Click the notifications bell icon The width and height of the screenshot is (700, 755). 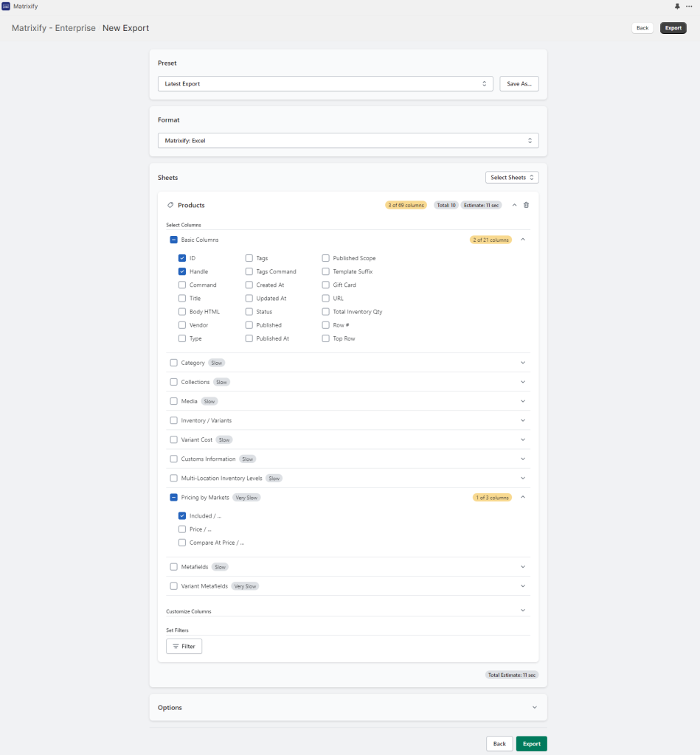[677, 6]
